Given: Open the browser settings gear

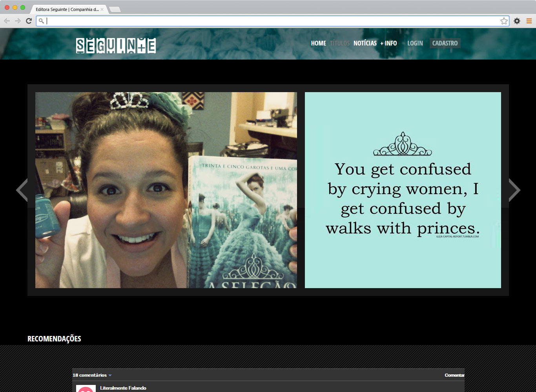Looking at the screenshot, I should coord(517,21).
